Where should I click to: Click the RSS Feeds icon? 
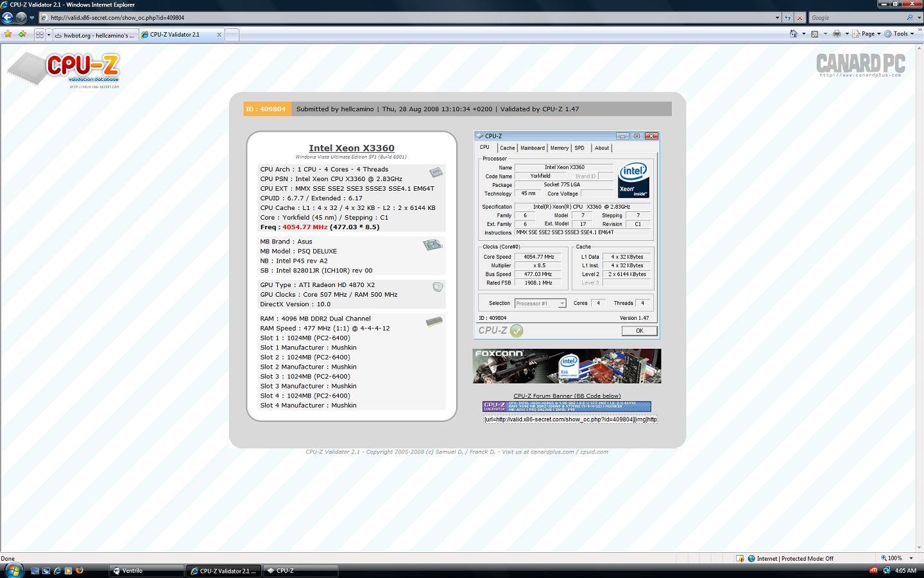tap(814, 34)
